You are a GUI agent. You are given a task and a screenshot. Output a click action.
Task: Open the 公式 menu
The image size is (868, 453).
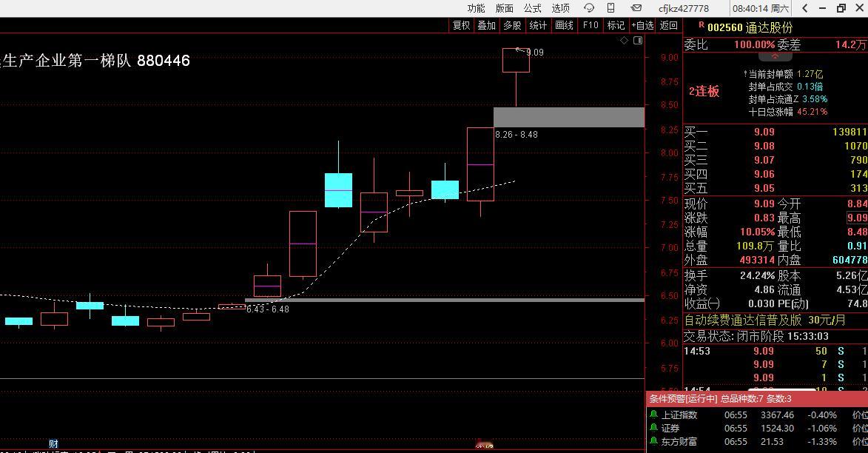point(532,8)
